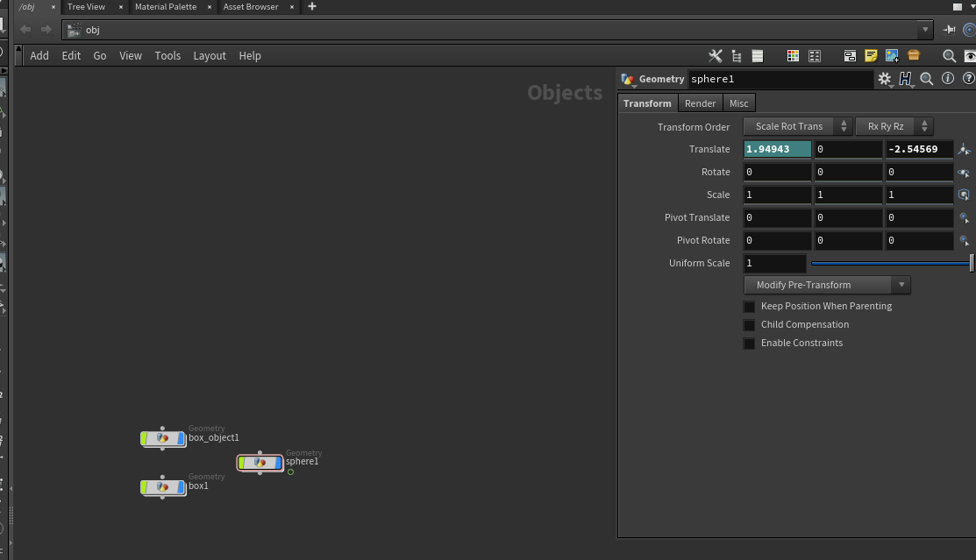Click the magnifier search icon in parameters header
The height and width of the screenshot is (560, 976).
(x=926, y=79)
